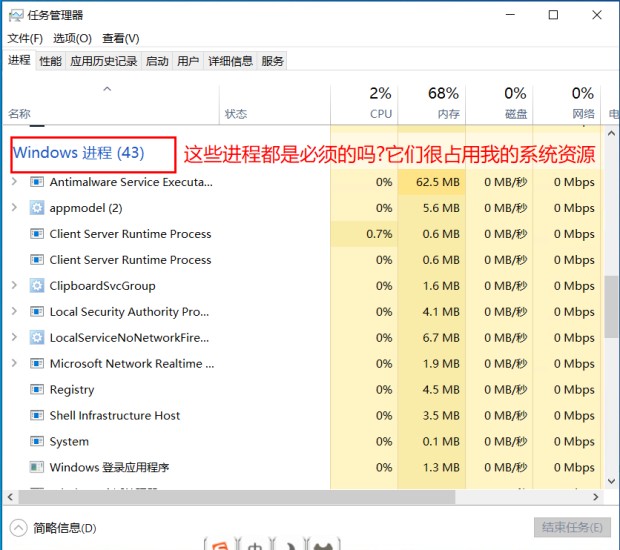Open the 查看(V) menu

(121, 38)
